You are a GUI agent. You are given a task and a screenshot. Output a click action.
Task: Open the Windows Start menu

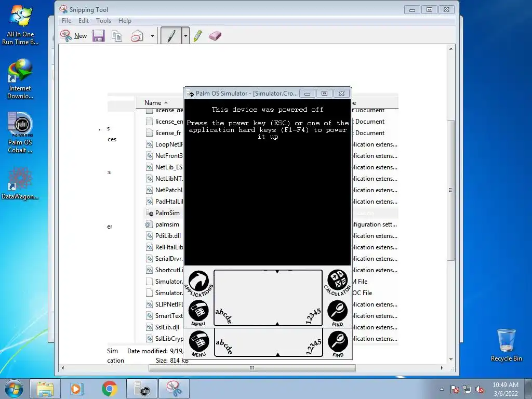click(14, 389)
